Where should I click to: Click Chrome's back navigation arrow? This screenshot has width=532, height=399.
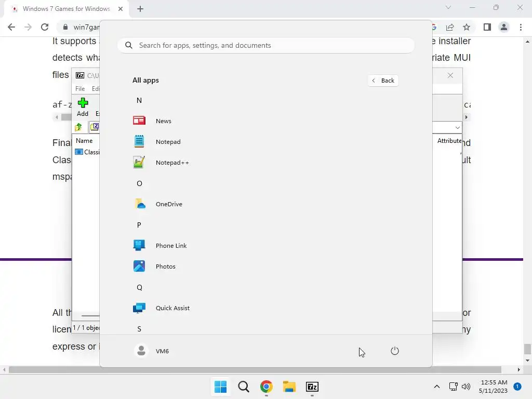pyautogui.click(x=11, y=27)
